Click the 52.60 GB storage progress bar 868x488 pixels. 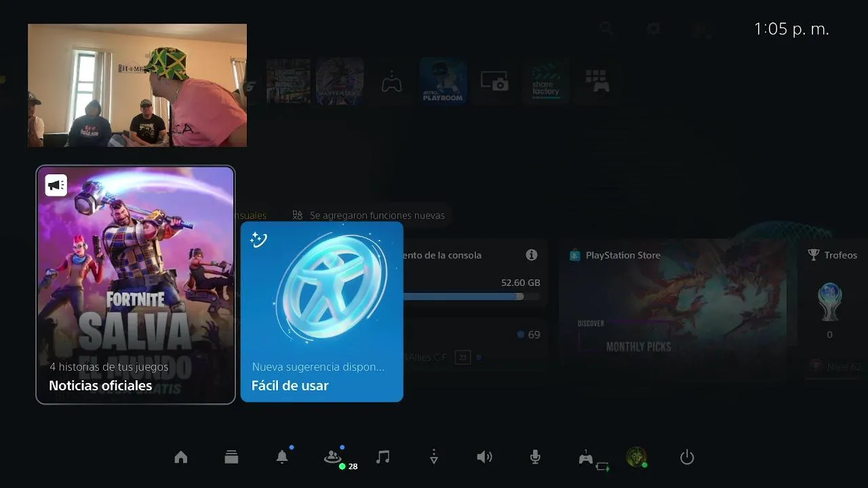pyautogui.click(x=472, y=296)
